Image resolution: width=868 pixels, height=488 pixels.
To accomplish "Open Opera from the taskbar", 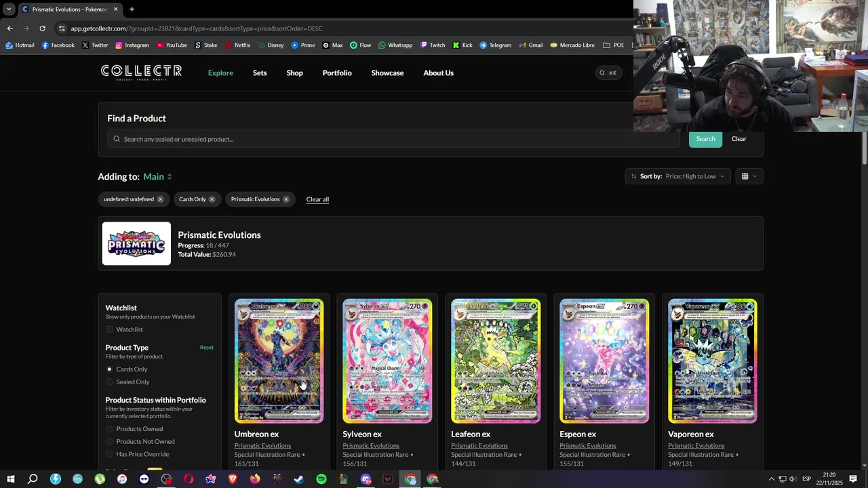I will pos(189,479).
